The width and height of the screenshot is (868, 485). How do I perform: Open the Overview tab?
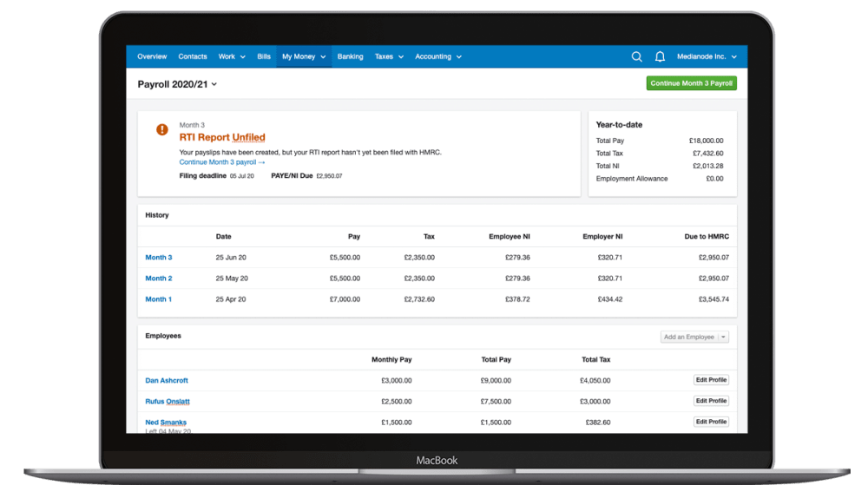152,56
